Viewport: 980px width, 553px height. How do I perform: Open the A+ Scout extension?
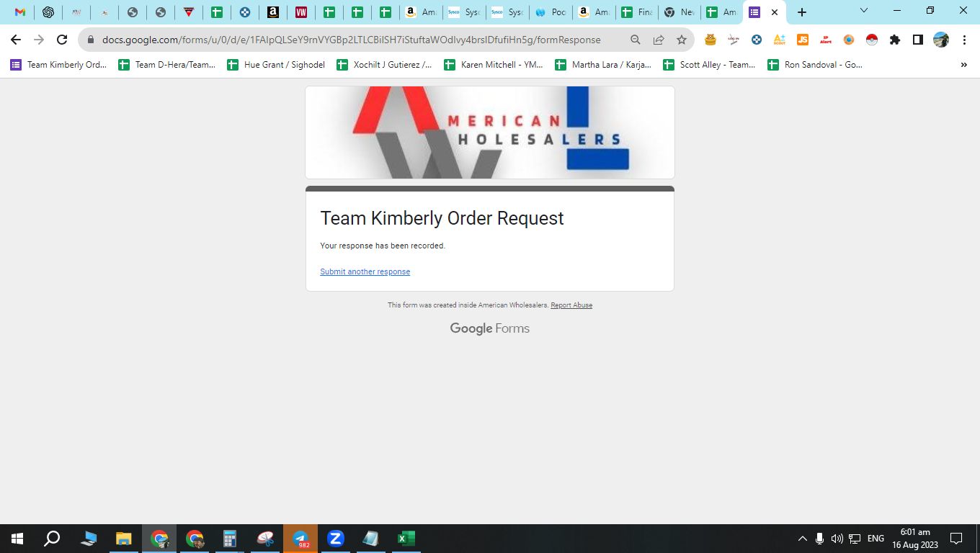click(x=780, y=40)
